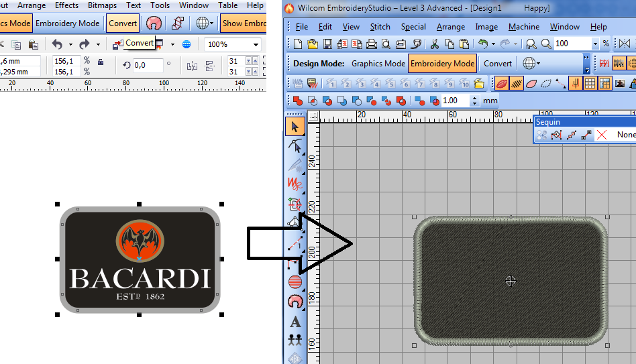
Task: Click Embroidery Mode in CorelDRAW window
Action: tap(67, 23)
